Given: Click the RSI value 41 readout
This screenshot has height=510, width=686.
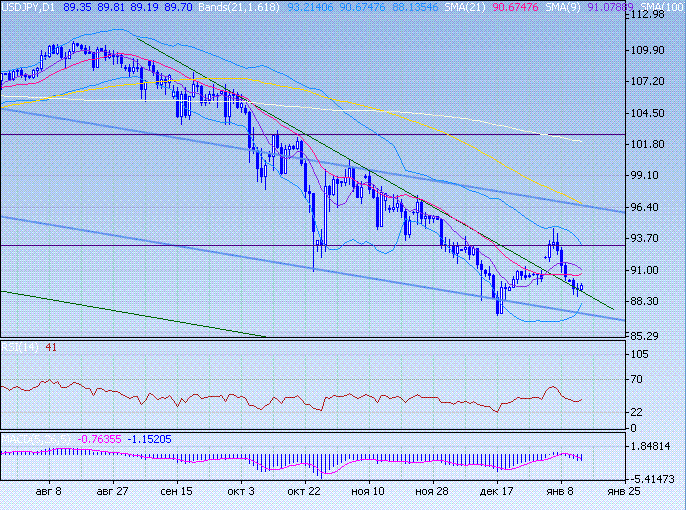Looking at the screenshot, I should point(51,347).
